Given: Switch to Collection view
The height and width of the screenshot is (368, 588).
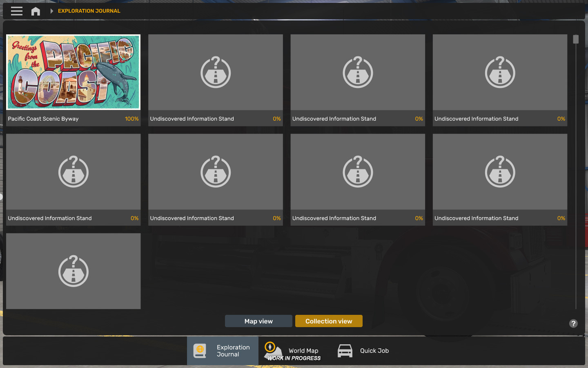Looking at the screenshot, I should point(329,321).
